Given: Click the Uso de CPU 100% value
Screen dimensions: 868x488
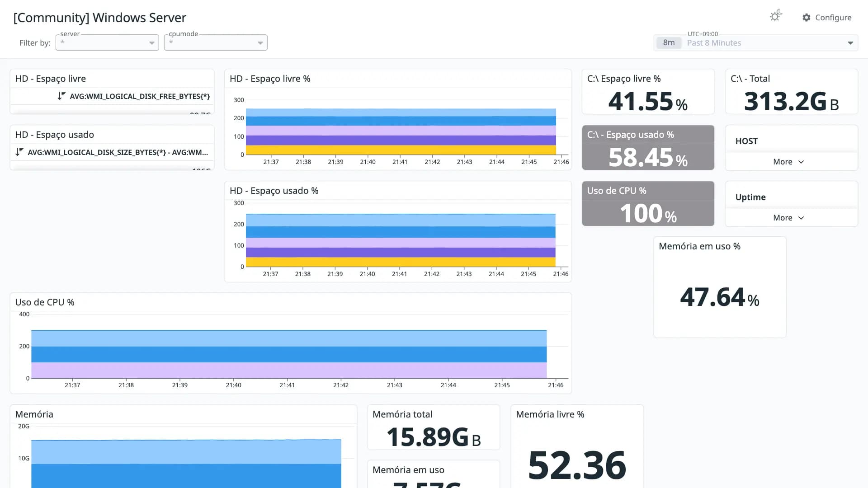Looking at the screenshot, I should [x=648, y=213].
